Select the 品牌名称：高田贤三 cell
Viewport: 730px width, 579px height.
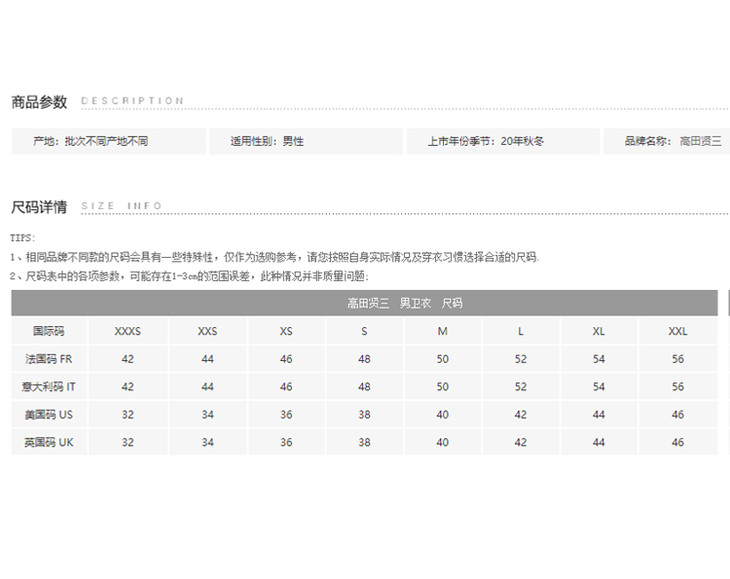coord(667,141)
